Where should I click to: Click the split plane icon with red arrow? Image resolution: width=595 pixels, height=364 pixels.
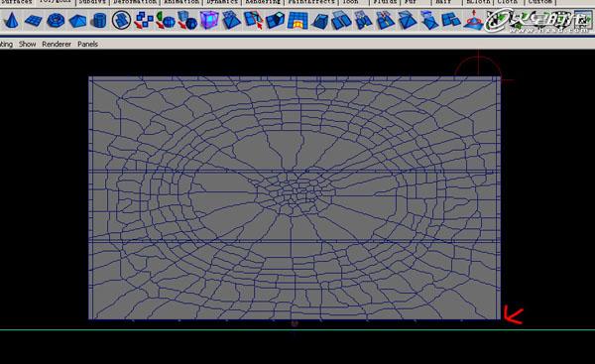point(253,21)
